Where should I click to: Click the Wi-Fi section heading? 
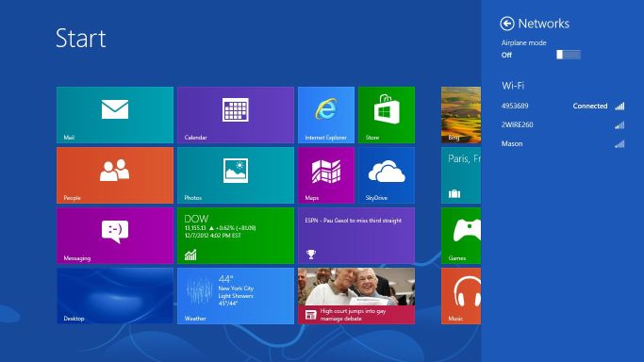(x=513, y=86)
